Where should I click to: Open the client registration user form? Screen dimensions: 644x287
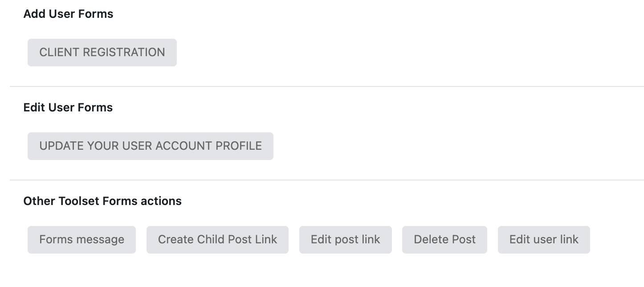pyautogui.click(x=102, y=53)
